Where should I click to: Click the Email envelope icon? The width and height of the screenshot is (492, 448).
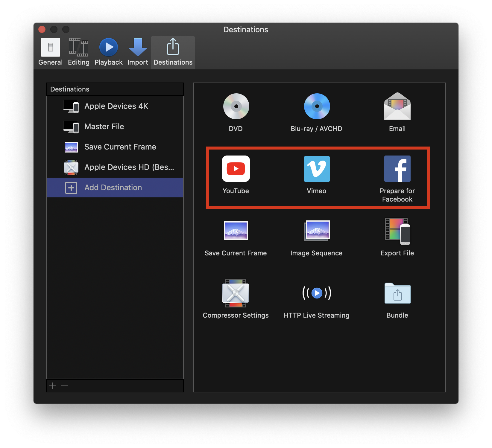[397, 106]
